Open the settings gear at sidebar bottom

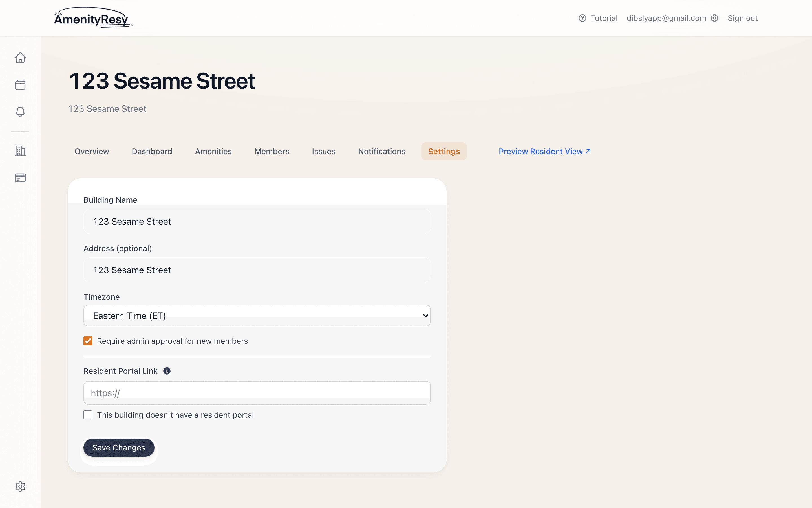20,487
